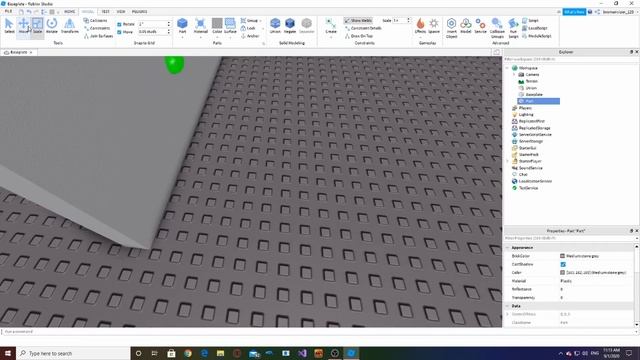Expand the Camera node in Explorer

pyautogui.click(x=514, y=75)
